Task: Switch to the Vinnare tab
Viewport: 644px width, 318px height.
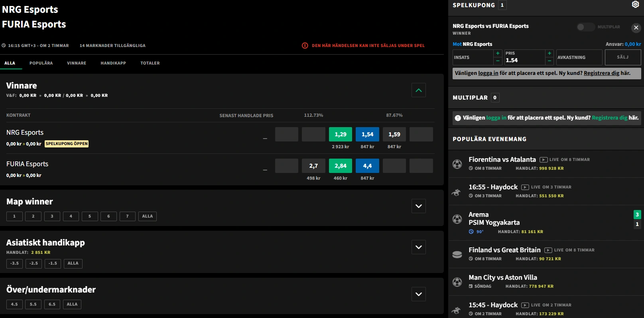Action: (77, 63)
